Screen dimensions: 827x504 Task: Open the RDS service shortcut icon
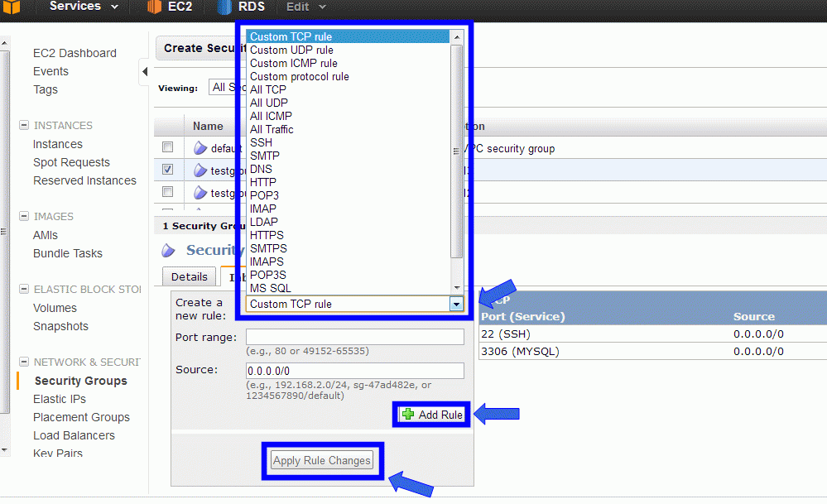(x=224, y=7)
